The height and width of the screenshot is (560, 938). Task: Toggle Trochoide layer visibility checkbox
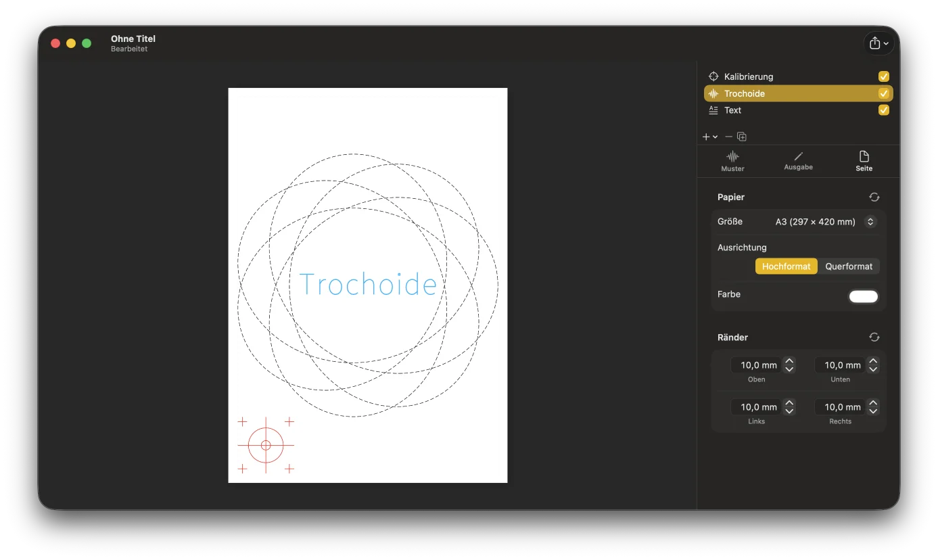pos(884,93)
